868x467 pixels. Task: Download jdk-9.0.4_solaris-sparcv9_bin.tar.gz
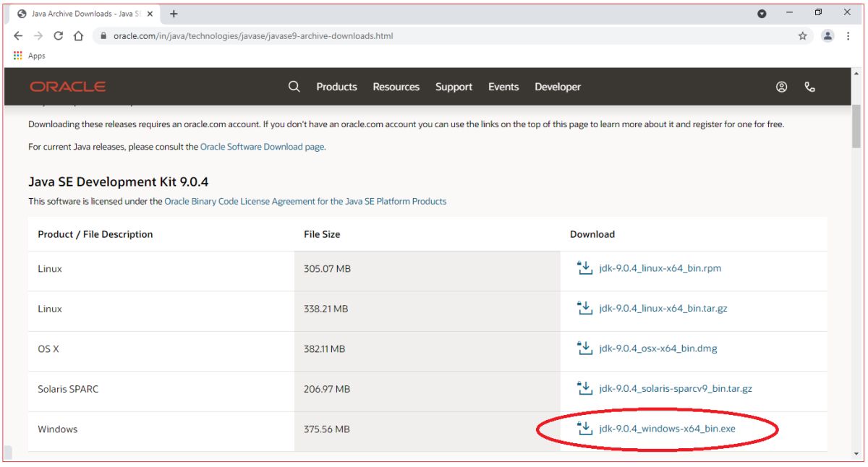tap(676, 389)
